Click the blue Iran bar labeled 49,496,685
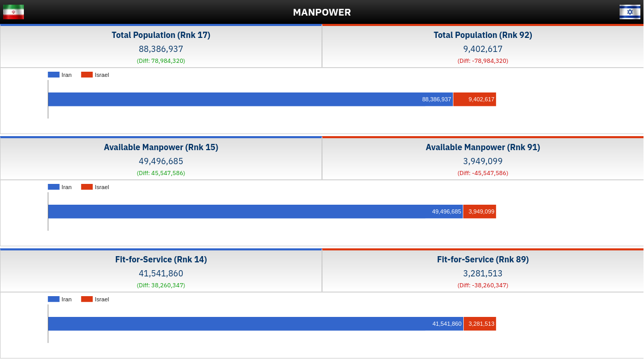 (256, 211)
